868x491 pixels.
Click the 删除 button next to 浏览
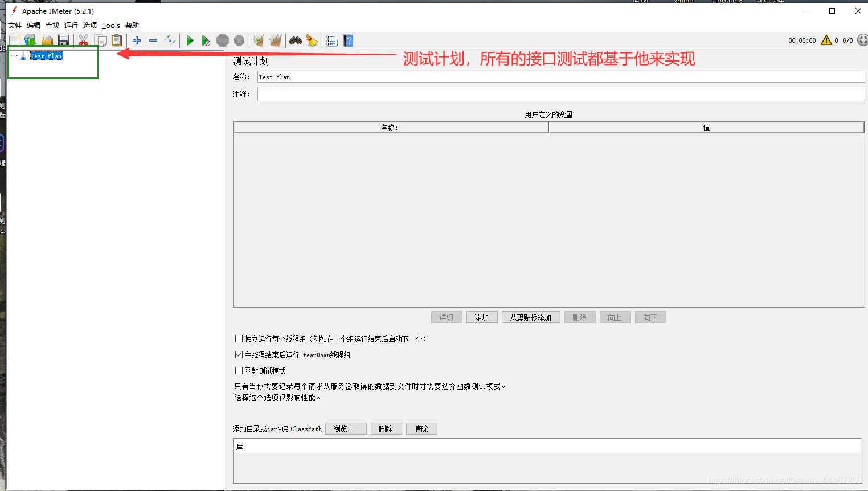pyautogui.click(x=386, y=429)
